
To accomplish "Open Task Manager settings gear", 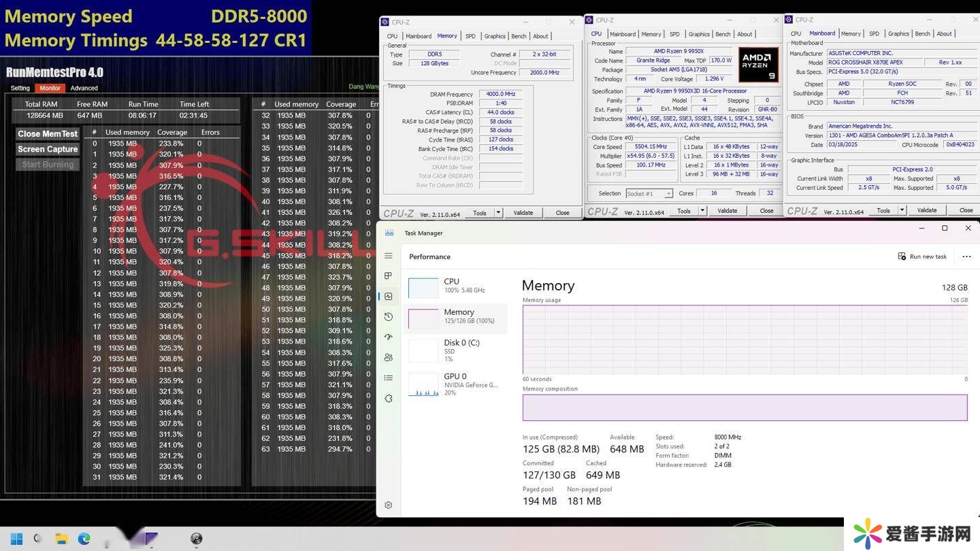I will click(x=389, y=505).
